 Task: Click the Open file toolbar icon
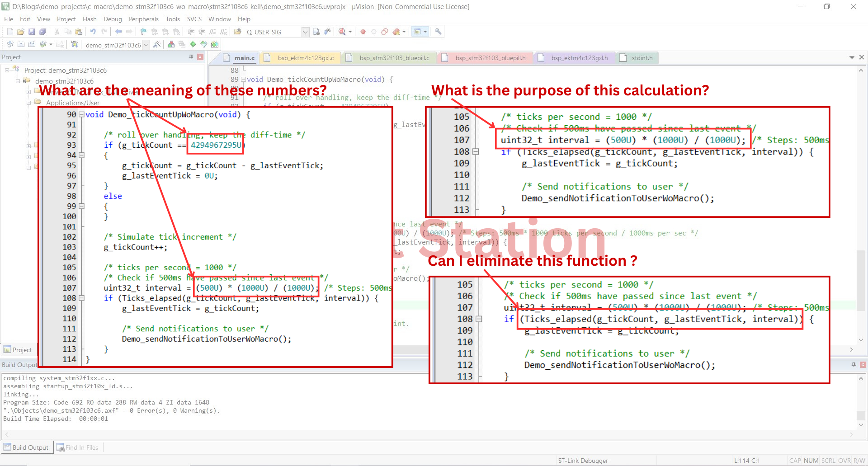tap(21, 32)
